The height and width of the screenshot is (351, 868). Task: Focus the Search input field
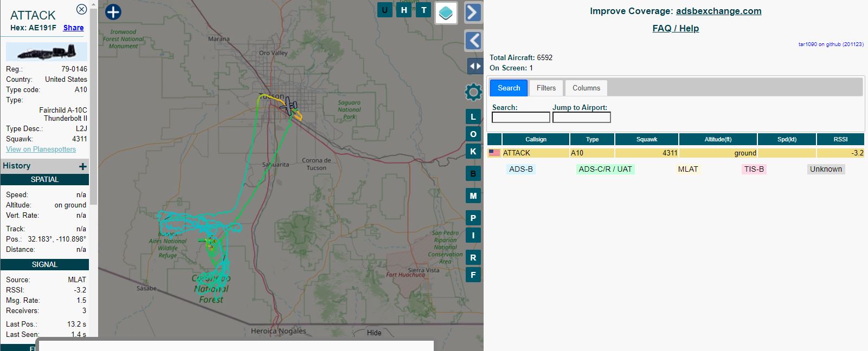[x=520, y=117]
